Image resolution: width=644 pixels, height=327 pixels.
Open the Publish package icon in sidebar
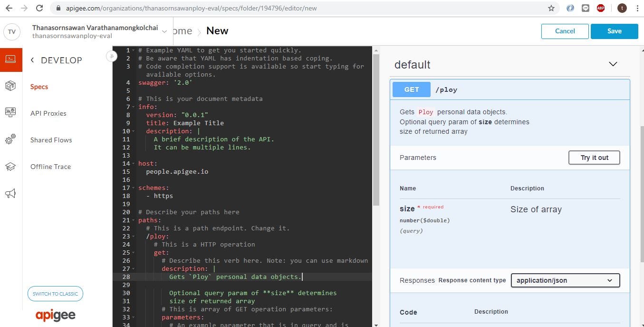point(11,86)
